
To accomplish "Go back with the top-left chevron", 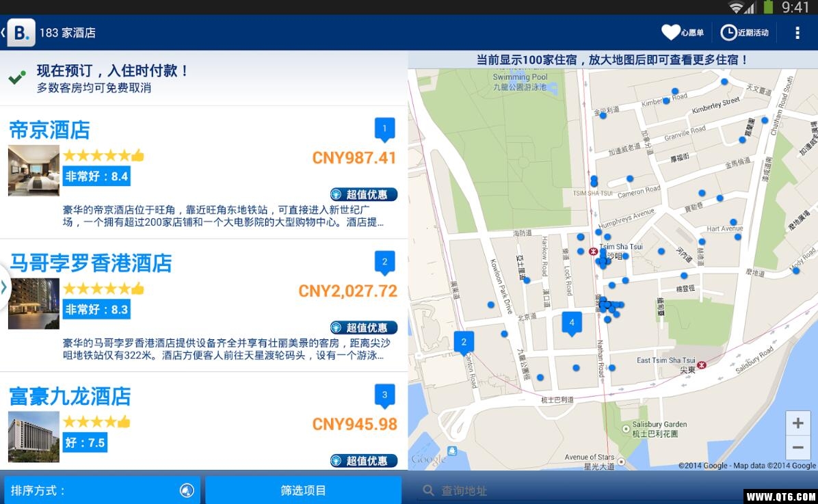I will [3, 33].
